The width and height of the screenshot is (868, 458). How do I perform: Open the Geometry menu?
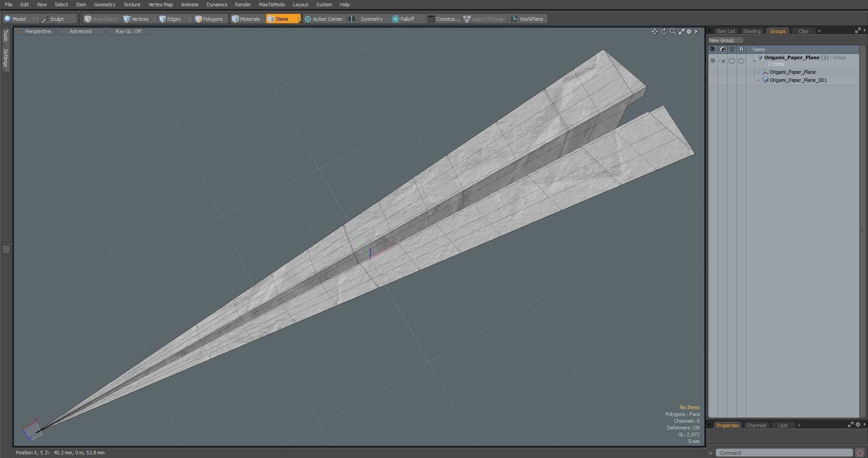pos(104,5)
